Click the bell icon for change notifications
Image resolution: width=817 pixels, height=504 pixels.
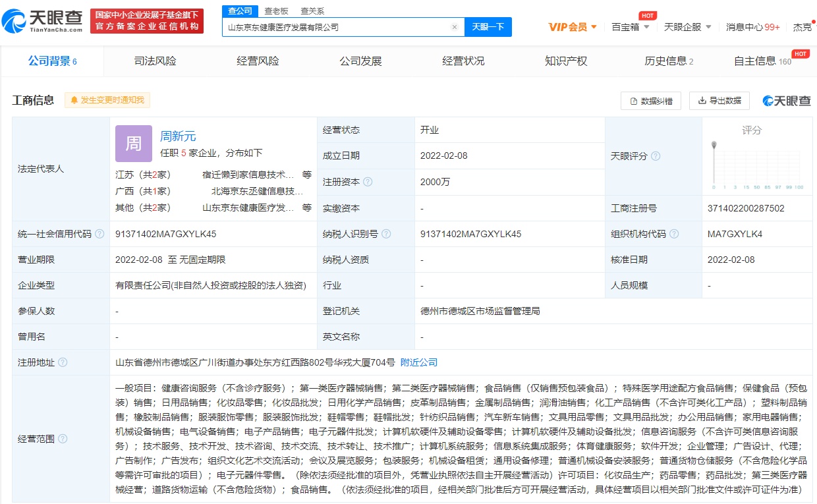click(x=74, y=100)
